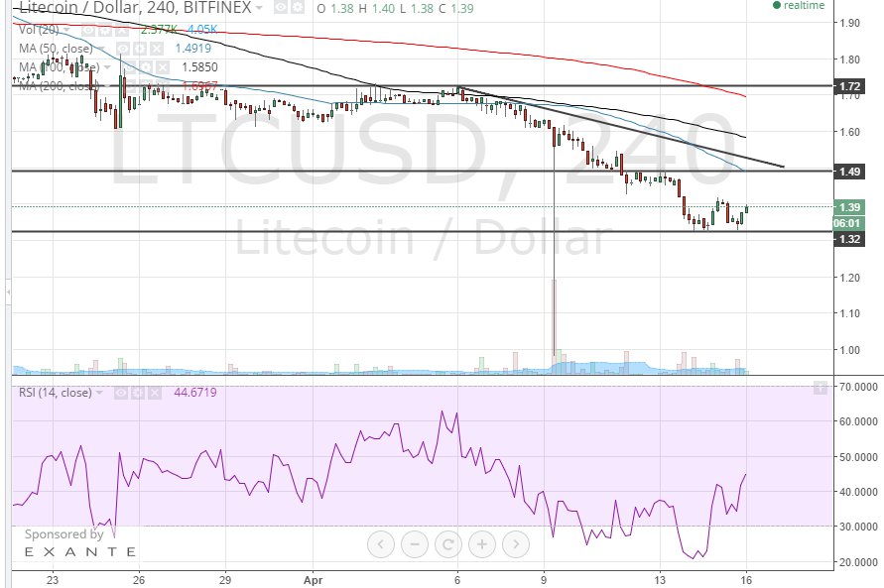This screenshot has width=884, height=588.
Task: Expand dropdown arrow next to BITFINEX title
Action: [x=259, y=8]
